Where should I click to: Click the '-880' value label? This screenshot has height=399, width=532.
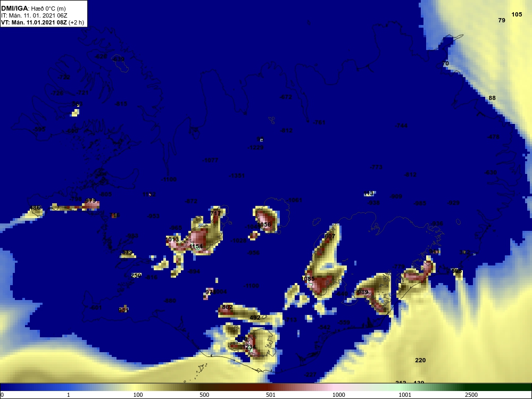(170, 301)
